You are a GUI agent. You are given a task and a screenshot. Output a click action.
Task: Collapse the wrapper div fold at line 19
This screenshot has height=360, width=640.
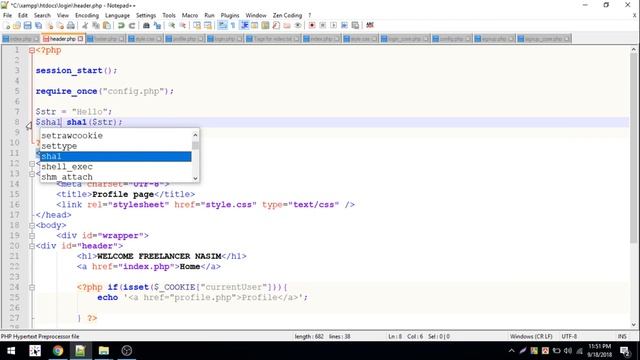[32, 236]
